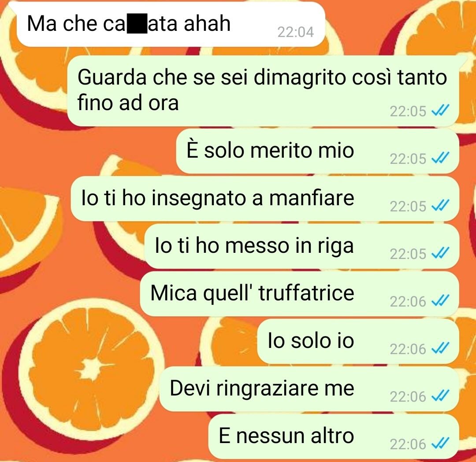Click blue double-check on 'Guarda che se' message
Screen dimensions: 476x462
point(440,111)
